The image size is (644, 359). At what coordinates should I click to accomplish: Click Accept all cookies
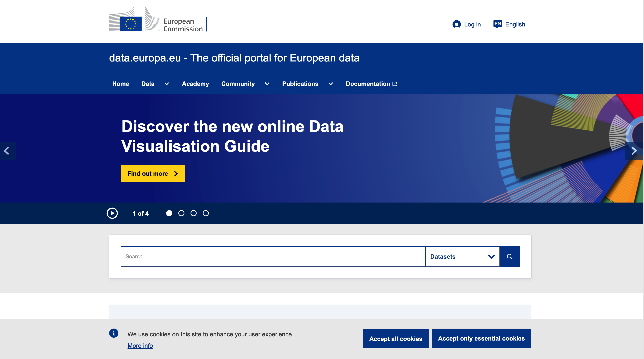click(396, 338)
